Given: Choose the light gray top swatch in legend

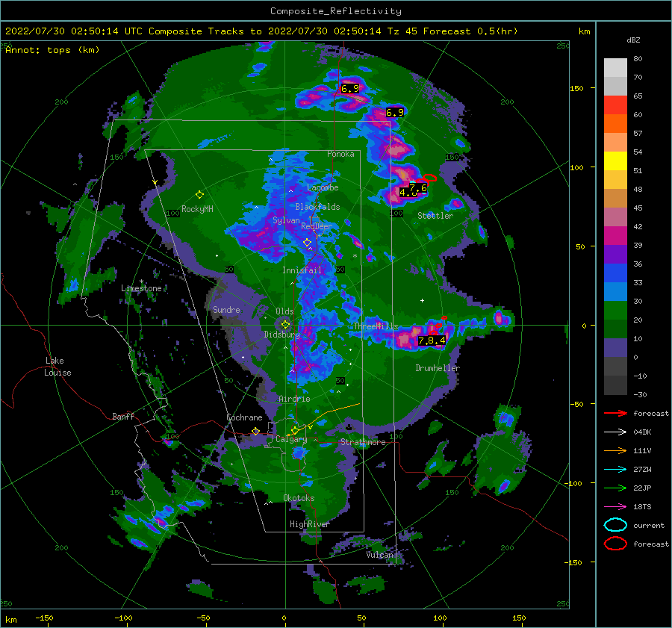Looking at the screenshot, I should click(x=615, y=67).
